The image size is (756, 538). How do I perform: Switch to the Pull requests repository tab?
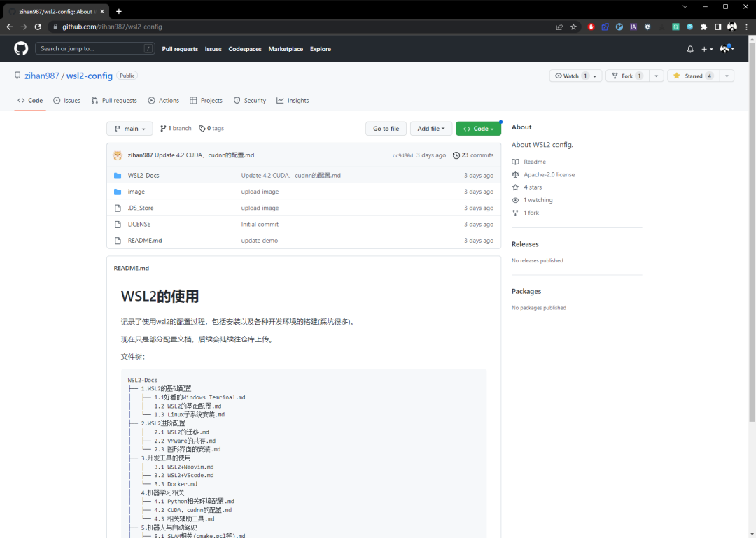tap(114, 101)
